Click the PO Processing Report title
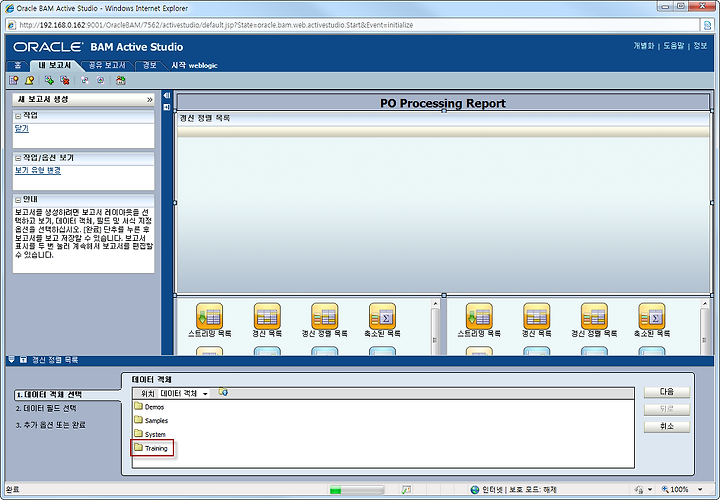 click(x=443, y=103)
